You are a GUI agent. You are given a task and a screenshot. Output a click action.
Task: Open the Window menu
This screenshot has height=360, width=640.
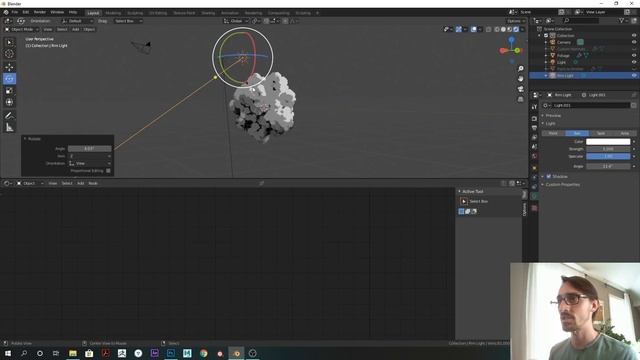[57, 12]
